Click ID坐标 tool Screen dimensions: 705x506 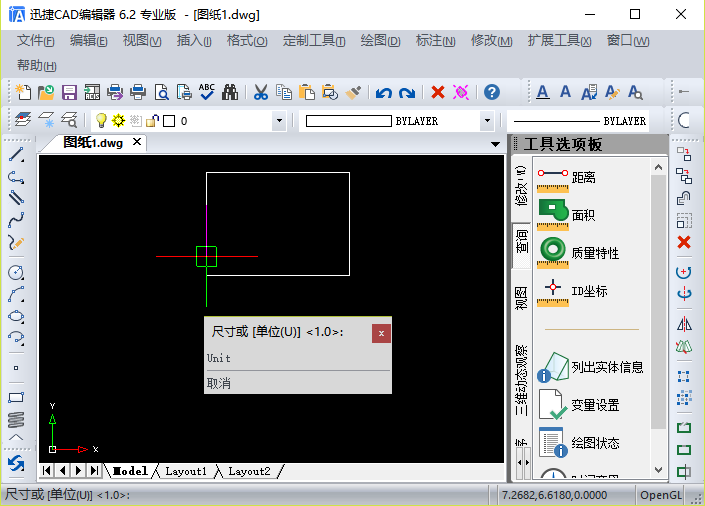pyautogui.click(x=572, y=291)
